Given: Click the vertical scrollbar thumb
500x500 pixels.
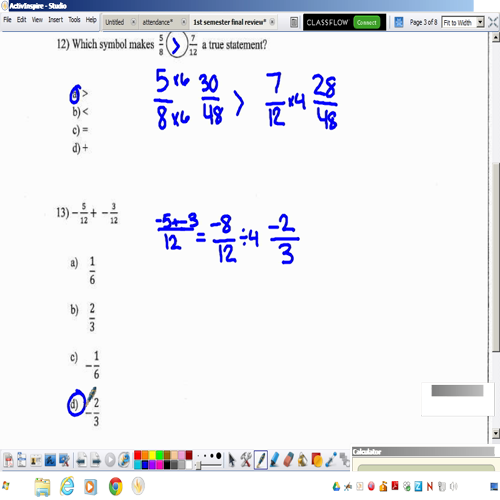Looking at the screenshot, I should tap(496, 257).
